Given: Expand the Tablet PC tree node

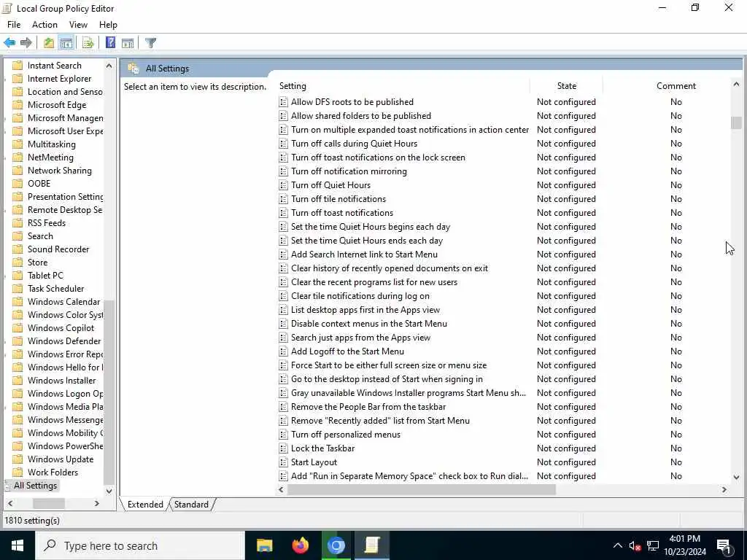Looking at the screenshot, I should pos(5,276).
